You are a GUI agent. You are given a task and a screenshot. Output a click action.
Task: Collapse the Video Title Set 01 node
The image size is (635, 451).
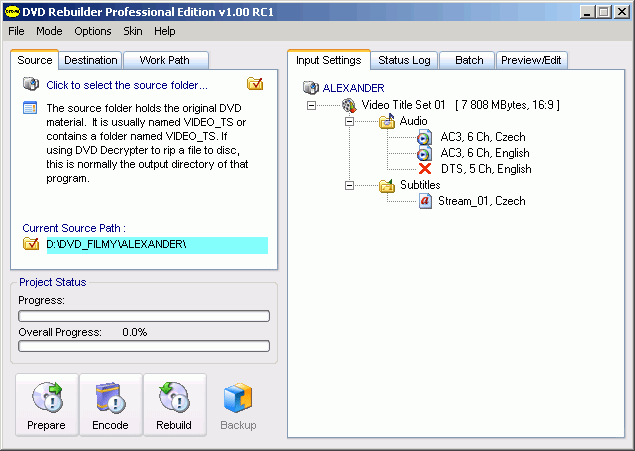pos(311,106)
